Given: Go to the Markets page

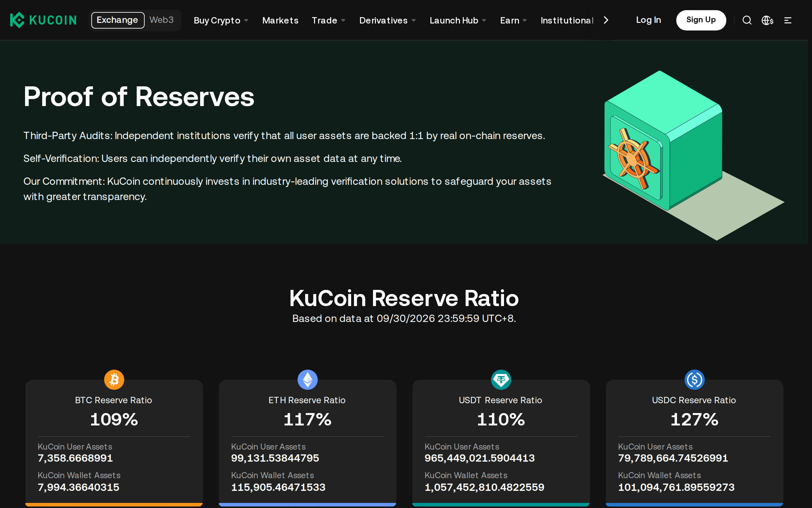Looking at the screenshot, I should [280, 21].
